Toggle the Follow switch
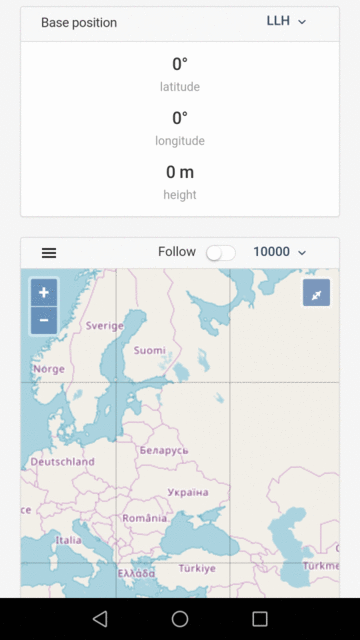This screenshot has width=360, height=640. (x=221, y=253)
